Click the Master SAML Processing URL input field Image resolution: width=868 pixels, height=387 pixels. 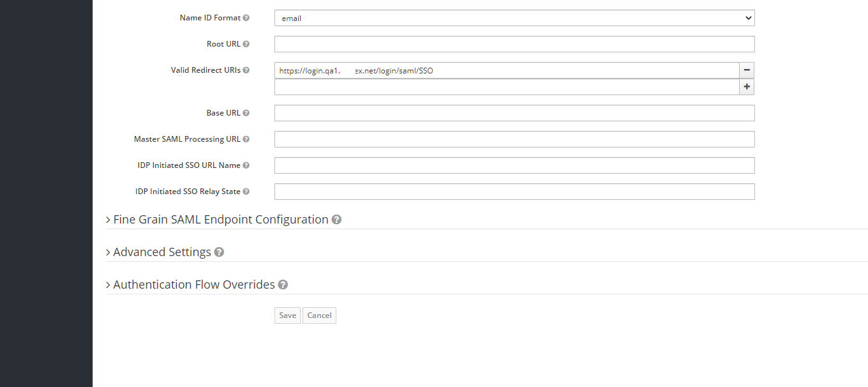tap(514, 139)
